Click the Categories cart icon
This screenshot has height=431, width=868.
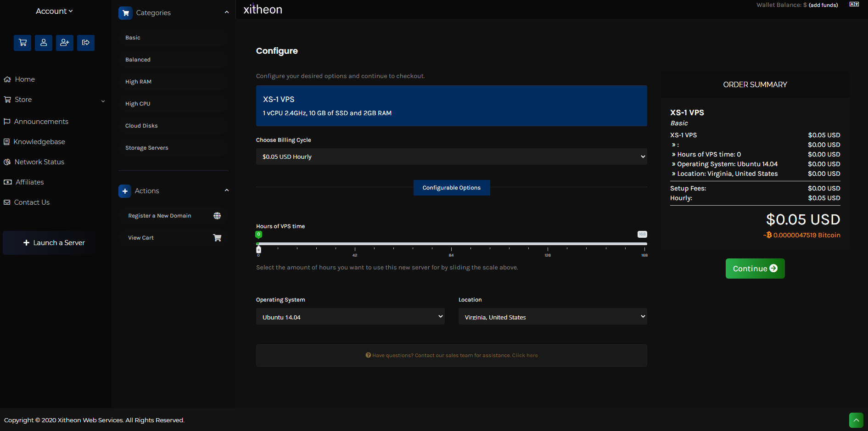(x=125, y=13)
